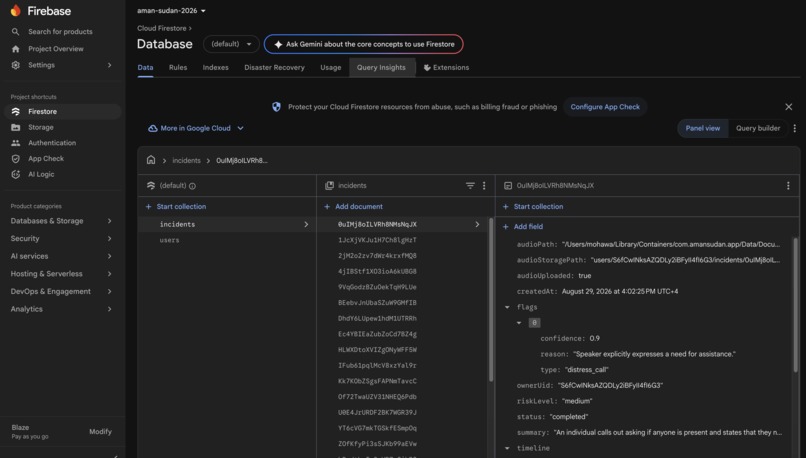Collapse the timeline field
Viewport: 806px width, 458px height.
[x=507, y=448]
